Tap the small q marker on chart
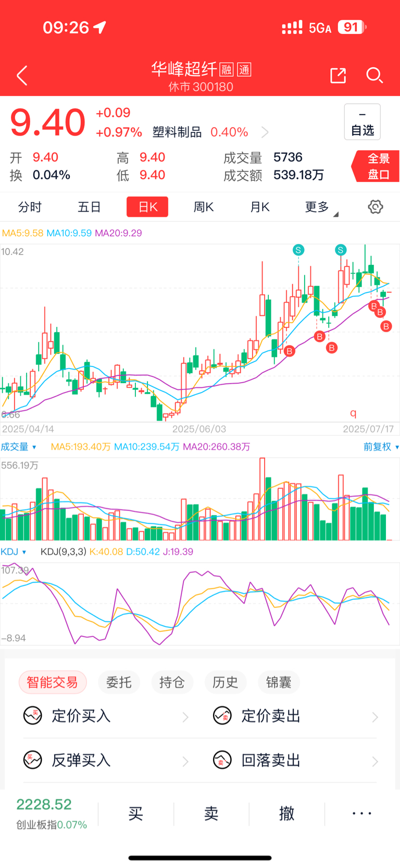This screenshot has height=868, width=400. [x=354, y=413]
